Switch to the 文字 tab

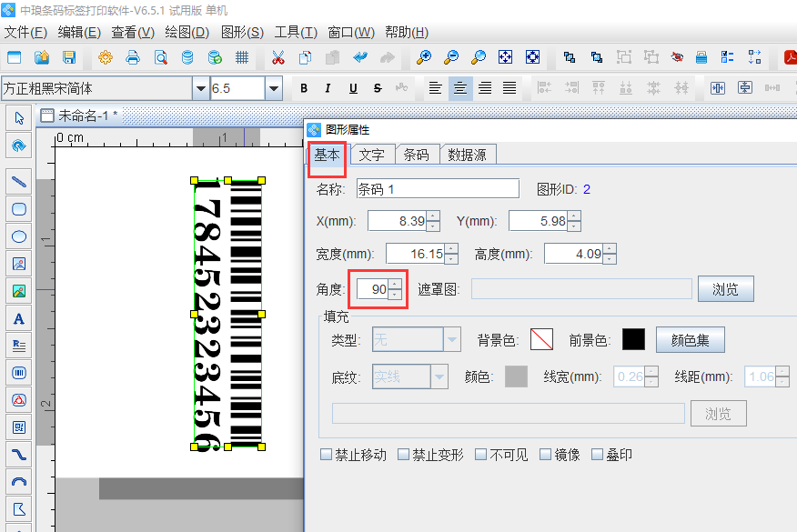point(371,155)
